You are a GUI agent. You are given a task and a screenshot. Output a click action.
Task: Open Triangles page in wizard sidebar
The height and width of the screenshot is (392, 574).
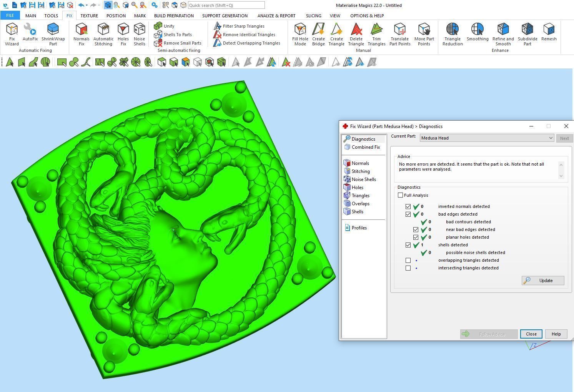[357, 196]
